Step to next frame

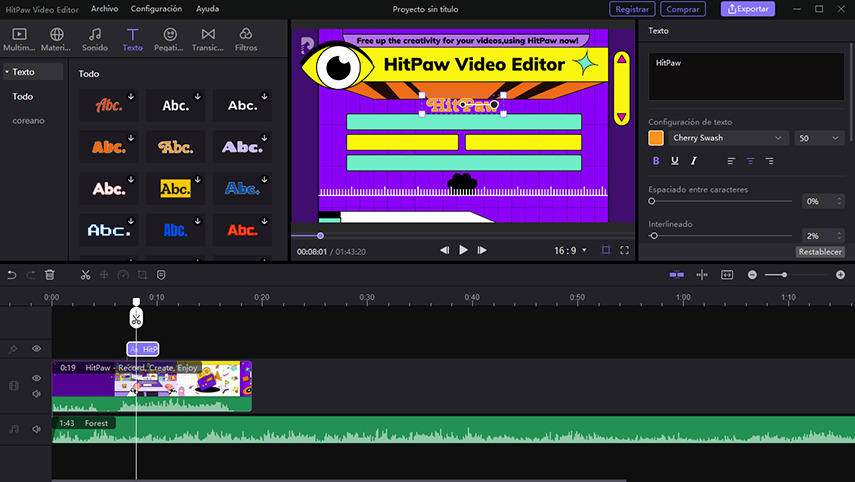coord(482,250)
